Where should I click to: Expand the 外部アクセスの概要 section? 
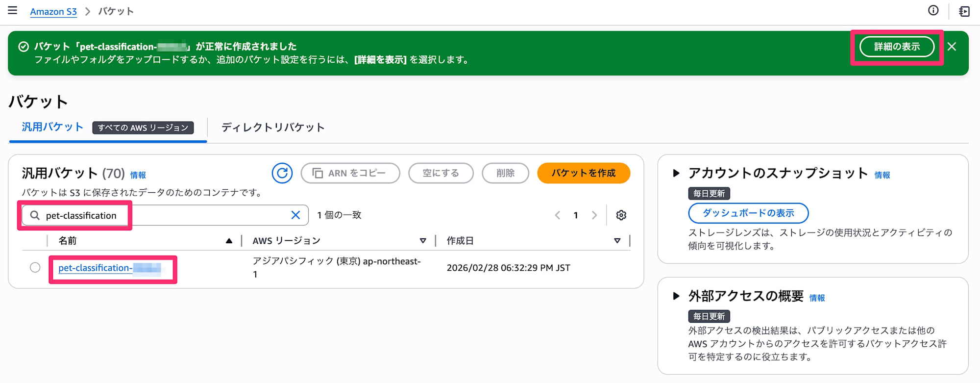tap(676, 296)
